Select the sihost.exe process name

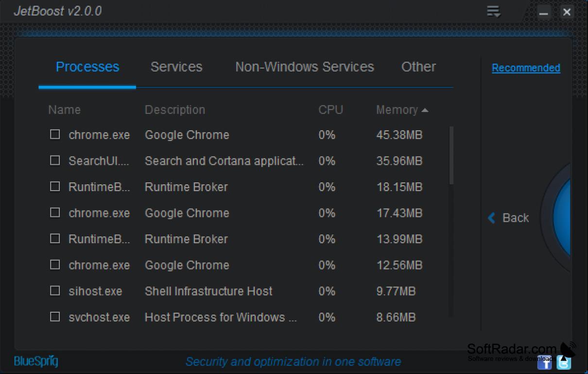(95, 291)
